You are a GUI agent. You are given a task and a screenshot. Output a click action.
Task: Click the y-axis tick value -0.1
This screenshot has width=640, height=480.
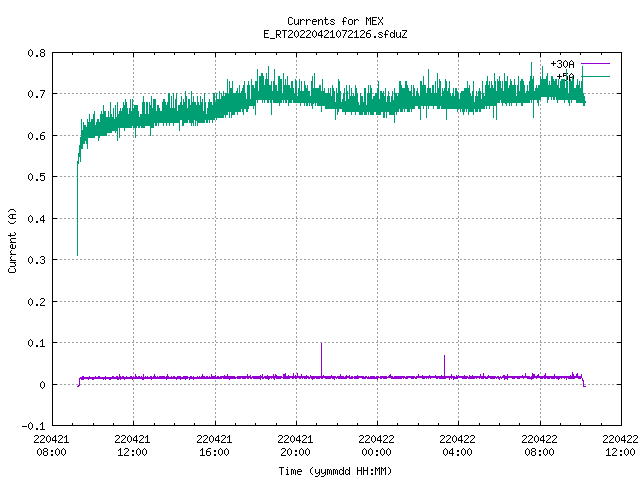tap(33, 426)
